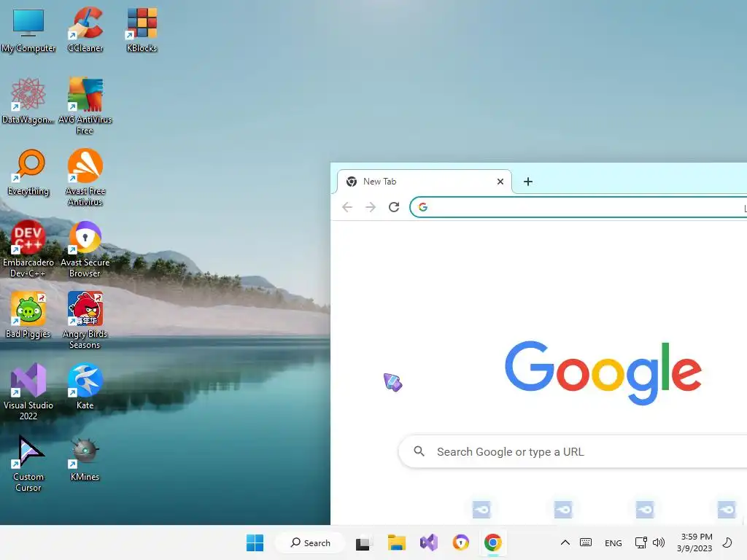Click the ENG language indicator

coord(613,543)
